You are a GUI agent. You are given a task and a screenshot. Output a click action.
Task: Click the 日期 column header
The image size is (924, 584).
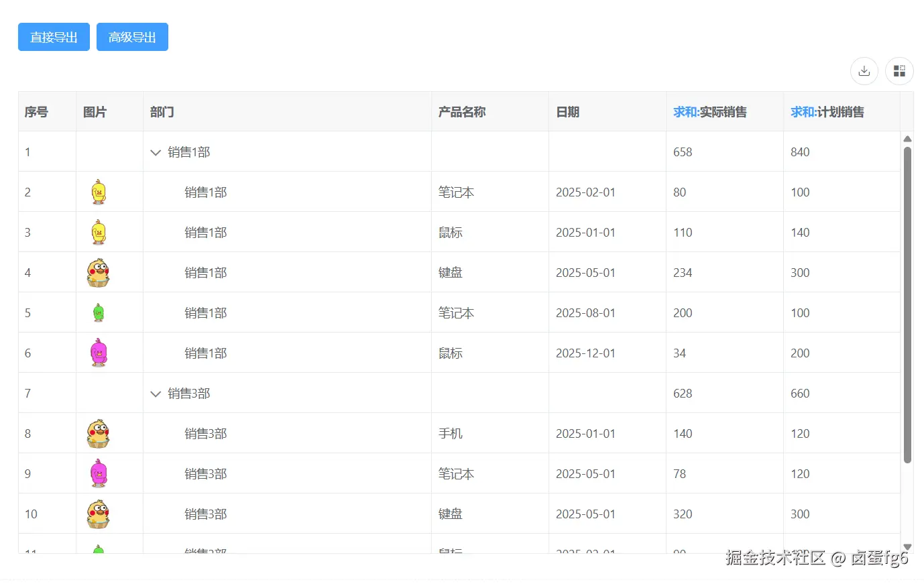(x=608, y=112)
